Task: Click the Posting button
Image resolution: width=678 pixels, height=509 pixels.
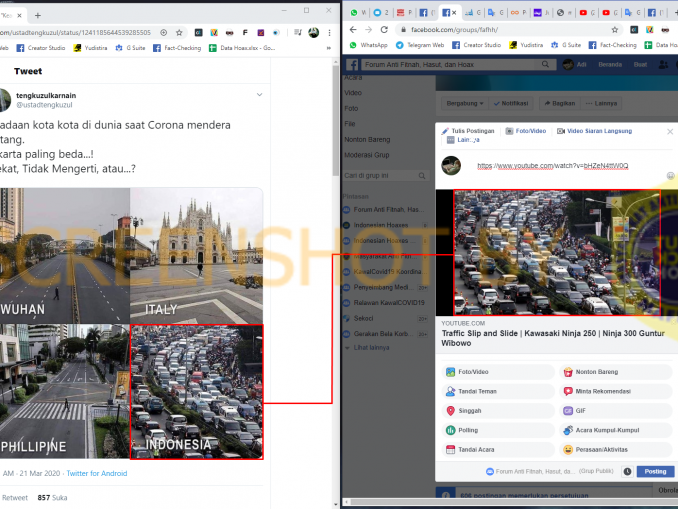Action: (655, 471)
